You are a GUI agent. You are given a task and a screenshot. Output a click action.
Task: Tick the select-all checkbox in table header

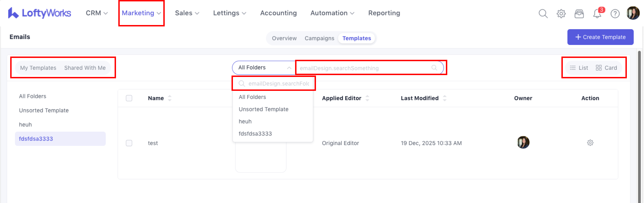[129, 98]
